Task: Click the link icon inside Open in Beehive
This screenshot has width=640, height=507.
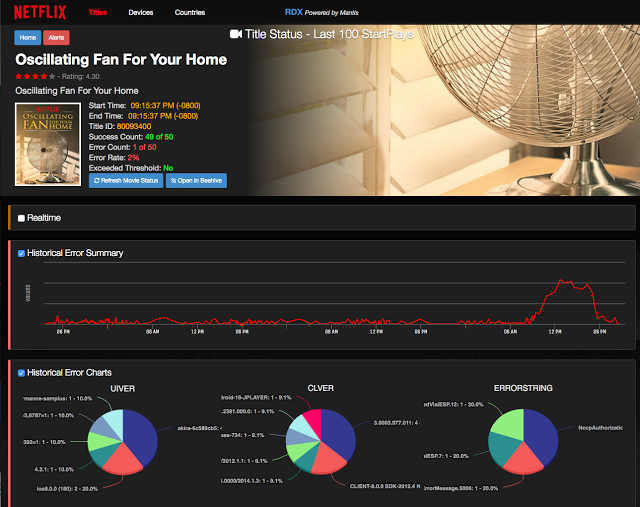Action: click(173, 180)
